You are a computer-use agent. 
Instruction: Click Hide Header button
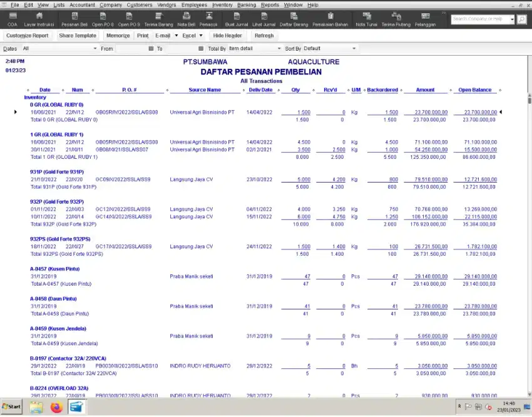click(x=227, y=36)
